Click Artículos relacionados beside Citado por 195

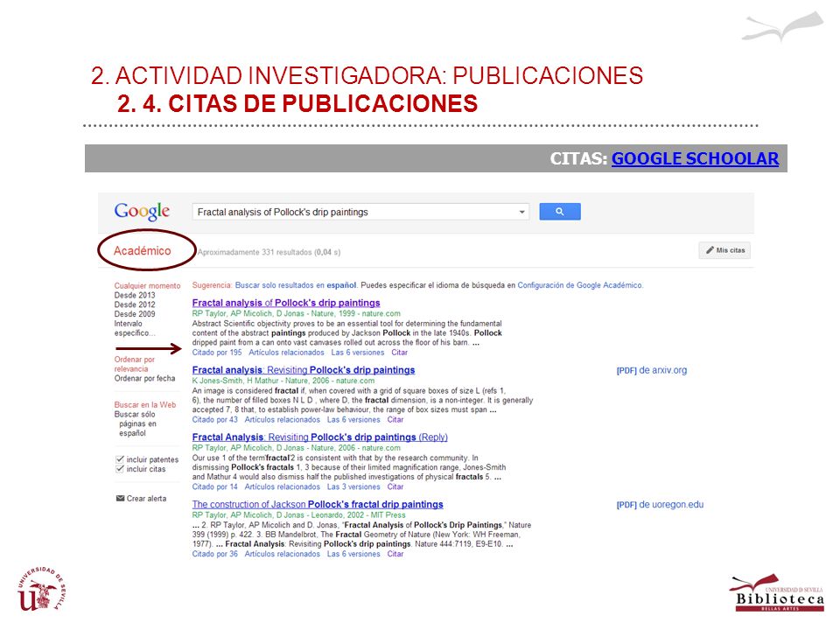click(x=287, y=353)
